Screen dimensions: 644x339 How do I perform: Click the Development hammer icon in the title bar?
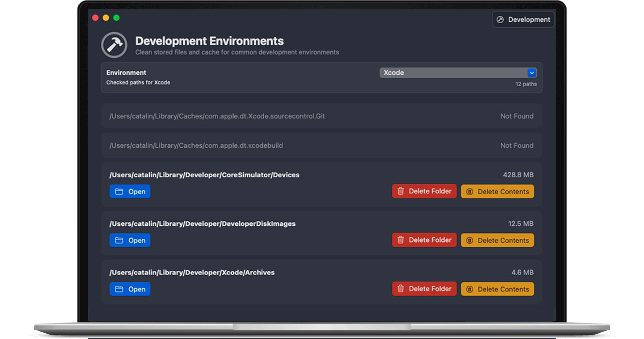coord(500,19)
